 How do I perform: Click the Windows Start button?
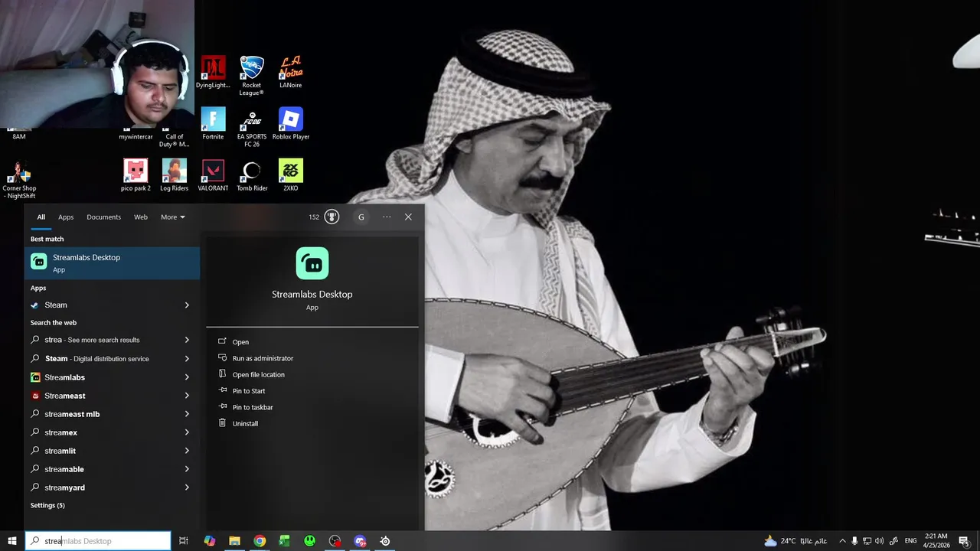tap(12, 541)
